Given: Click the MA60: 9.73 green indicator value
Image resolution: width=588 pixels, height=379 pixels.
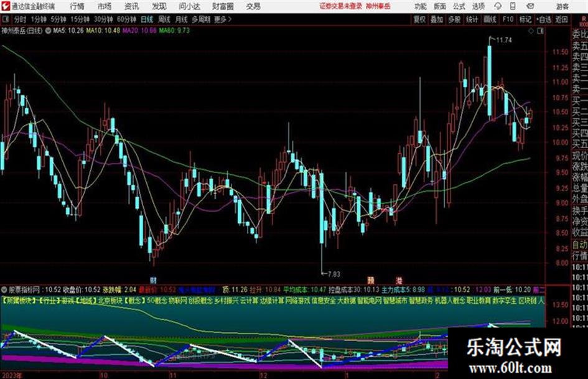Looking at the screenshot, I should tap(174, 30).
